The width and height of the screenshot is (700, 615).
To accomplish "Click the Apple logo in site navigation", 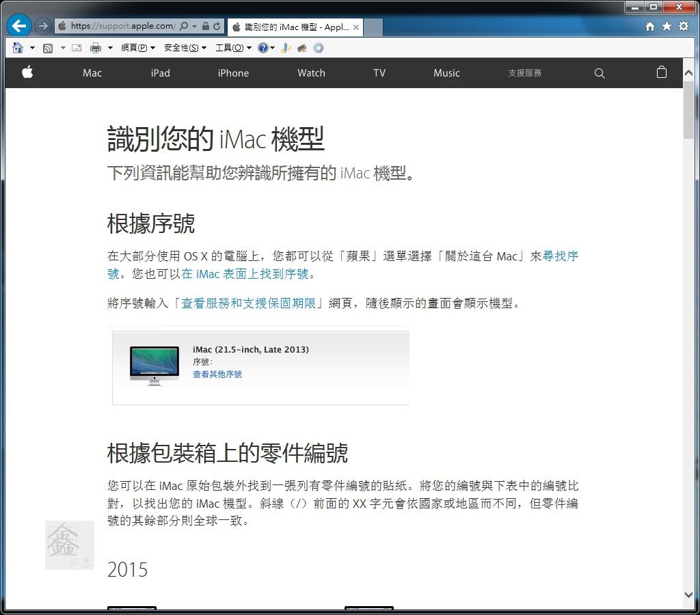I will [x=27, y=72].
